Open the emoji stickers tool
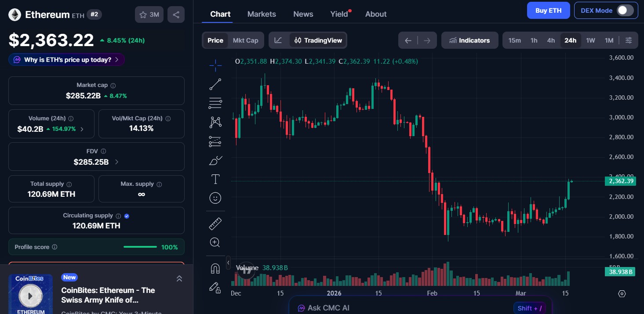Screen dimensions: 644x314 (x=215, y=198)
